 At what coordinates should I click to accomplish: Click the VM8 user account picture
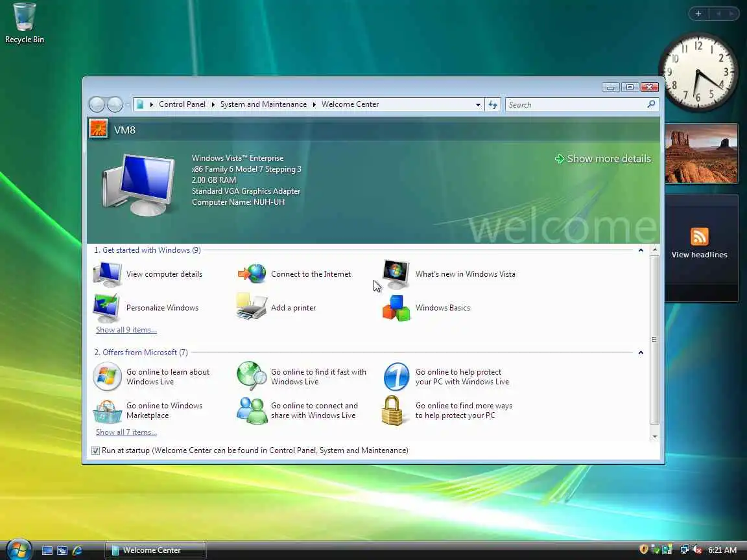pos(99,128)
